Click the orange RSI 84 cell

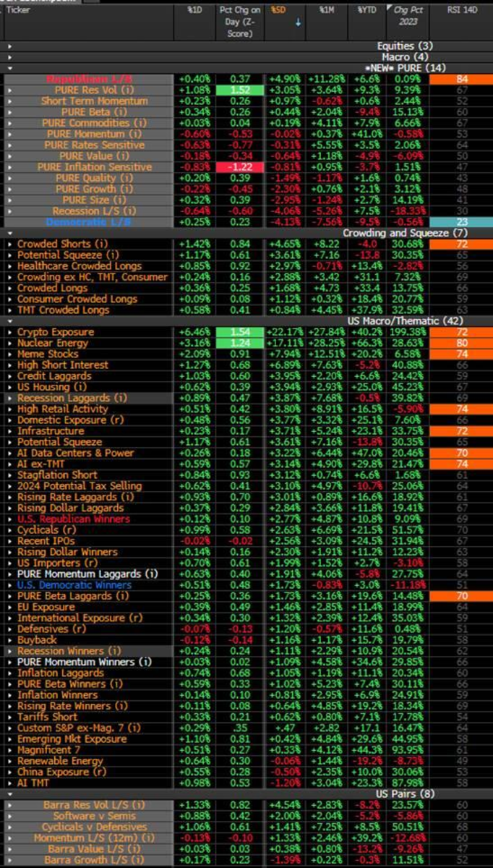[x=460, y=79]
